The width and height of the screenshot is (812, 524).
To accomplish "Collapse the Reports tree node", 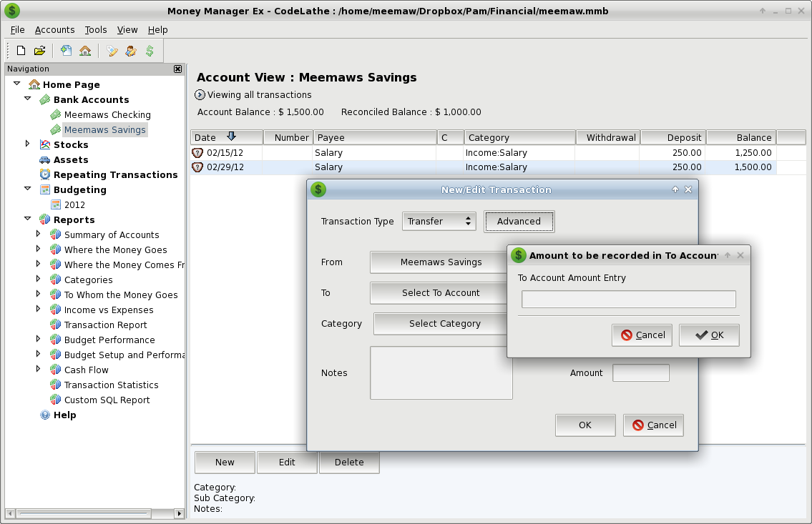I will [x=27, y=219].
